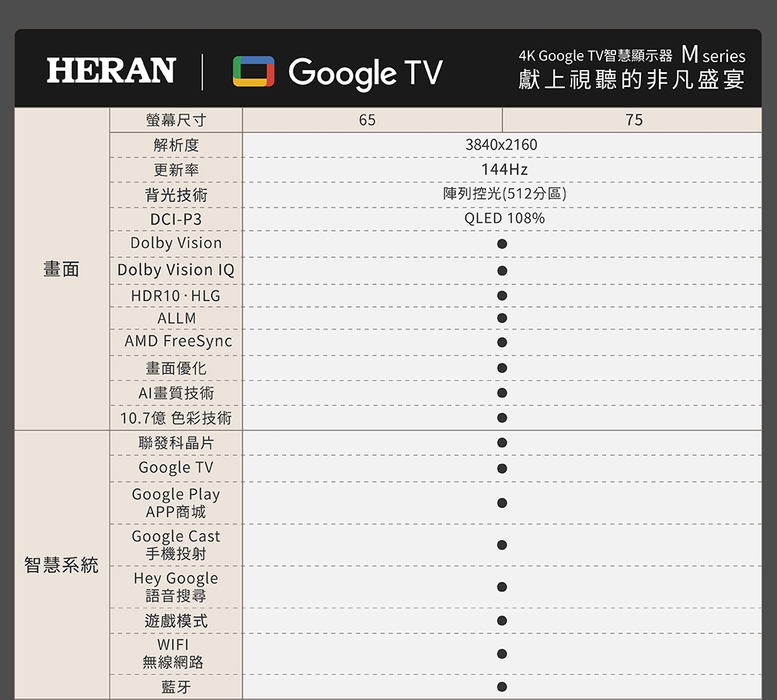Click the WIFI 無線網路 indicator dot
Image resolution: width=777 pixels, height=700 pixels.
click(x=502, y=653)
